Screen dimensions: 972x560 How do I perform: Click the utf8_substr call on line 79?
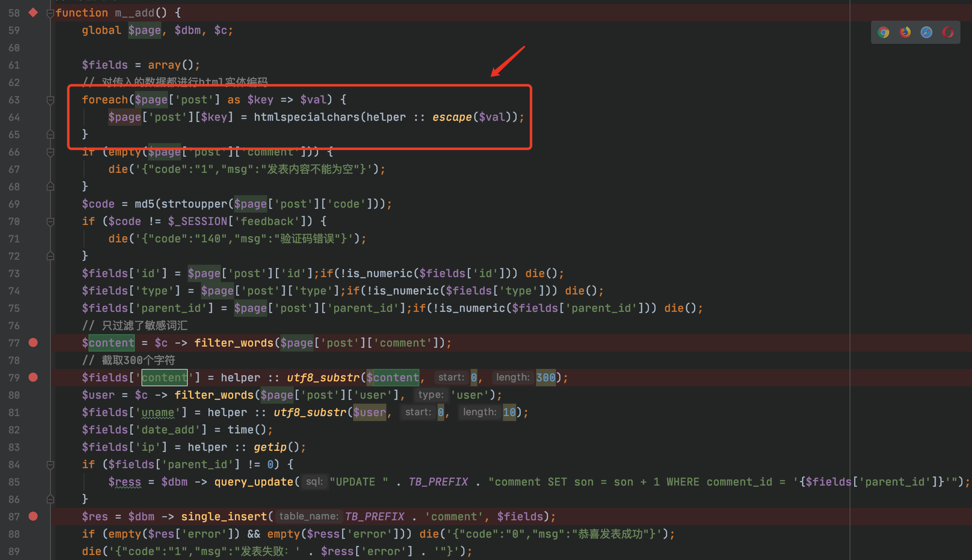point(323,378)
